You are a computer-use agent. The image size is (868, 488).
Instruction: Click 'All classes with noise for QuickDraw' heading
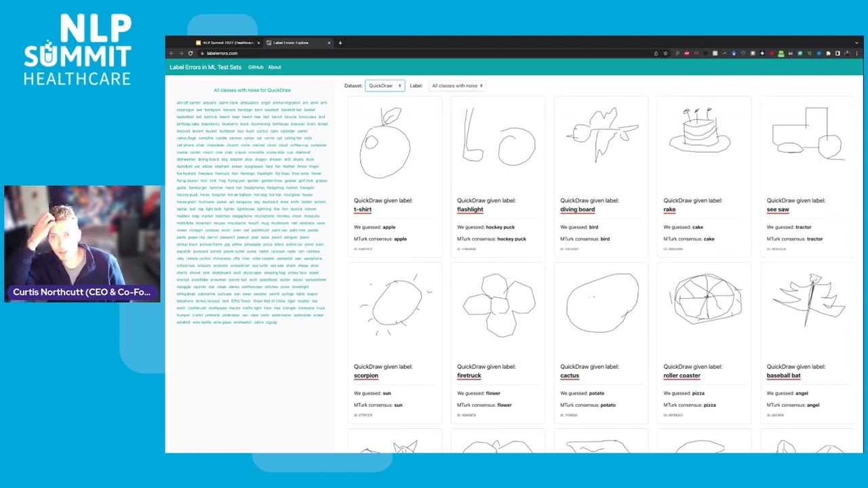252,90
